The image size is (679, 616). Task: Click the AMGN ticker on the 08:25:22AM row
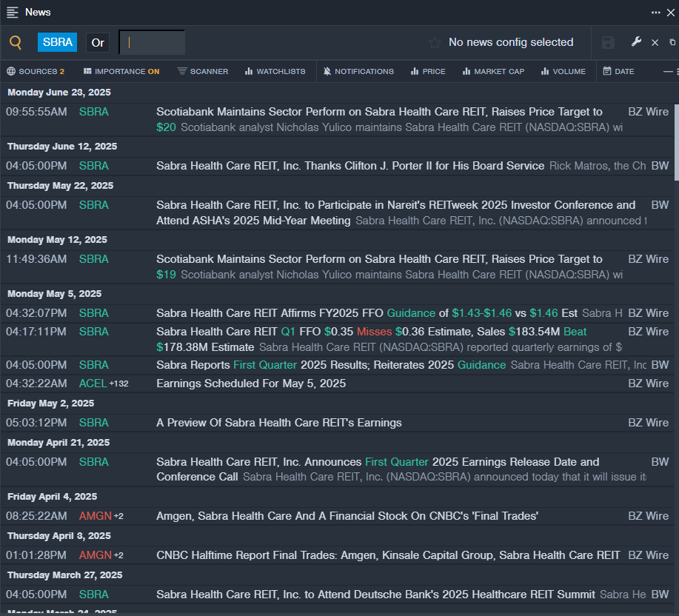[x=96, y=516]
